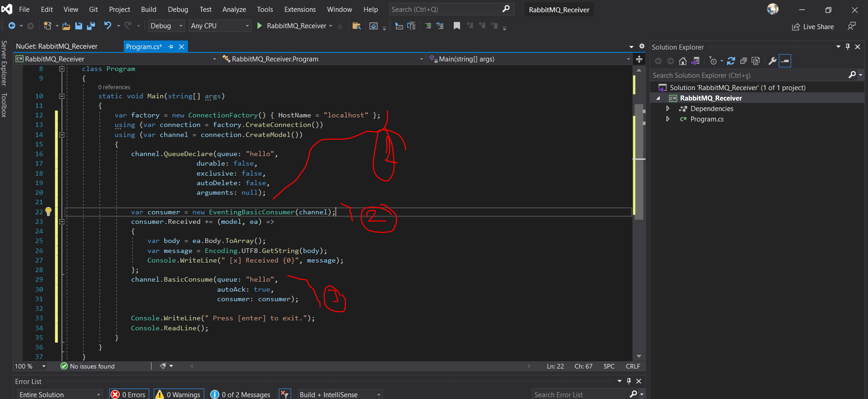The height and width of the screenshot is (399, 868).
Task: Toggle the 0 Errors filter button
Action: [x=128, y=394]
